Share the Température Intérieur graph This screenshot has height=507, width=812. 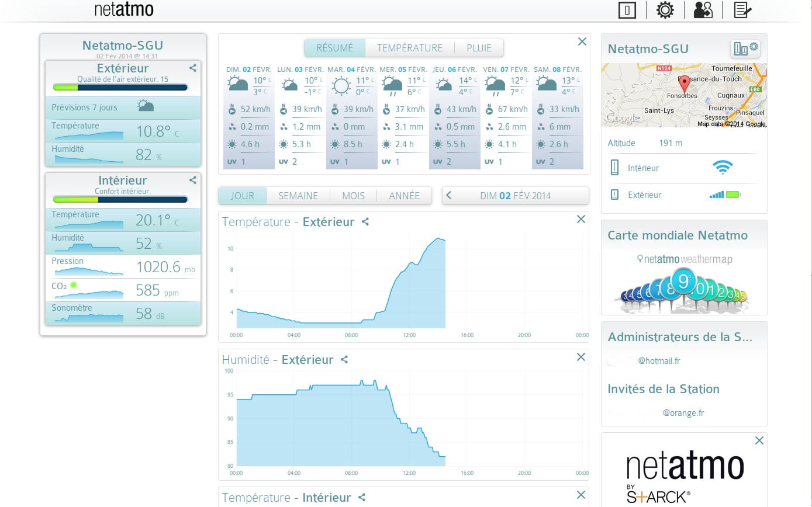click(x=362, y=498)
